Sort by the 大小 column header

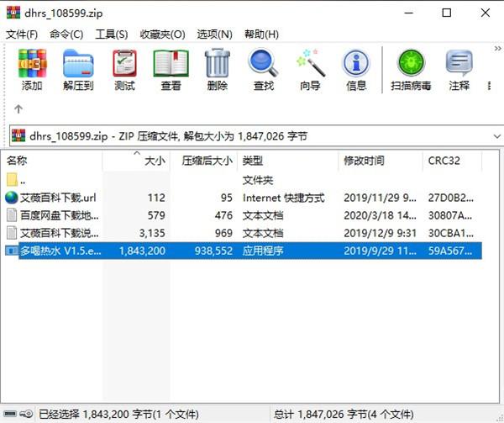tap(136, 160)
